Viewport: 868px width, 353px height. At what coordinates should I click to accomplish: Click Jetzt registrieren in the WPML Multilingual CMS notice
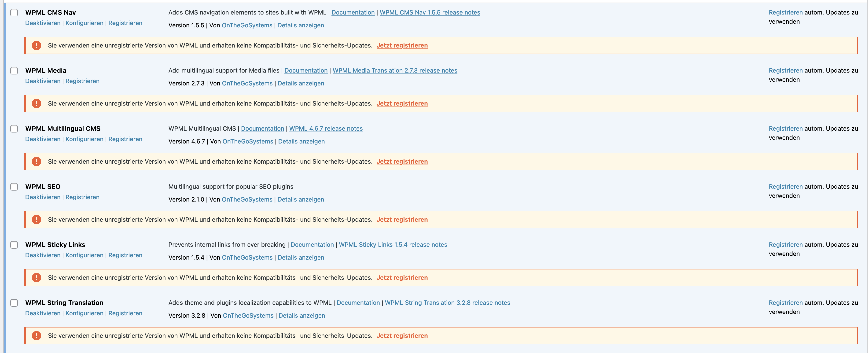tap(402, 162)
